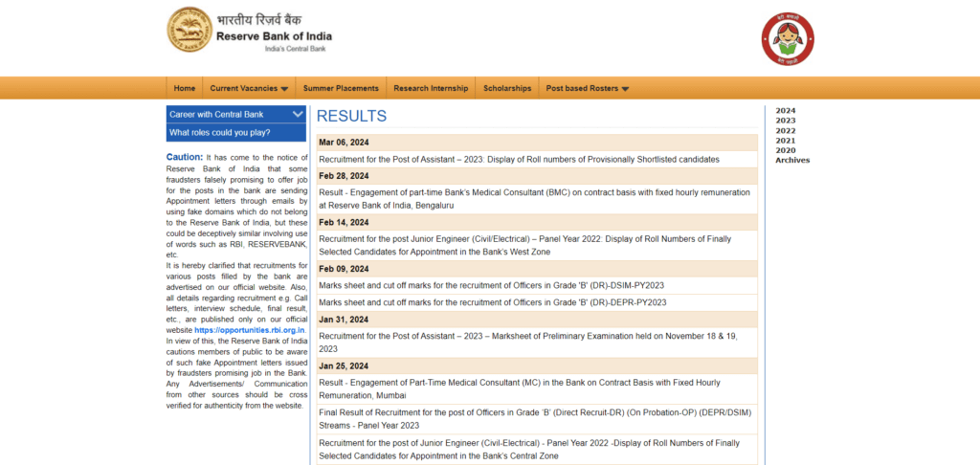Click the 'Feb 28, 2024' date header

click(x=537, y=176)
